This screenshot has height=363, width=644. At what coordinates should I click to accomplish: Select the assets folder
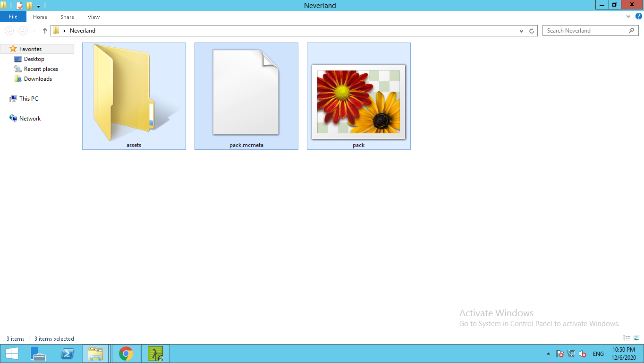[134, 96]
